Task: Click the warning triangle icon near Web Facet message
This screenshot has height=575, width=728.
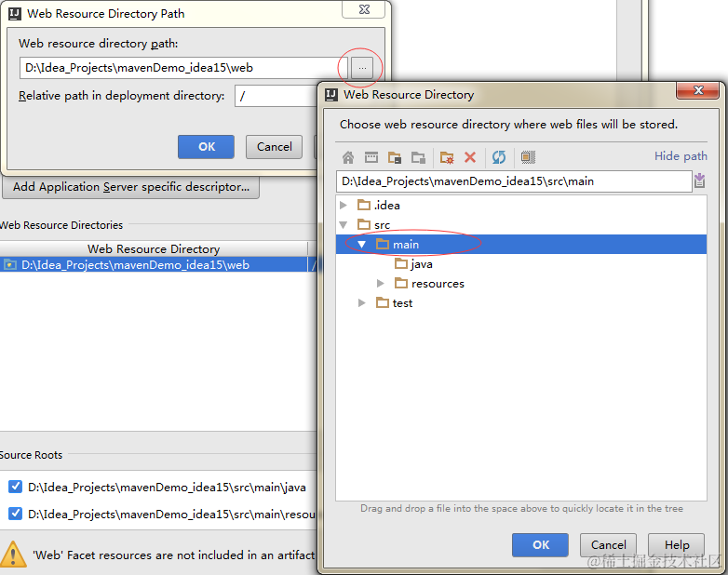Action: tap(13, 555)
